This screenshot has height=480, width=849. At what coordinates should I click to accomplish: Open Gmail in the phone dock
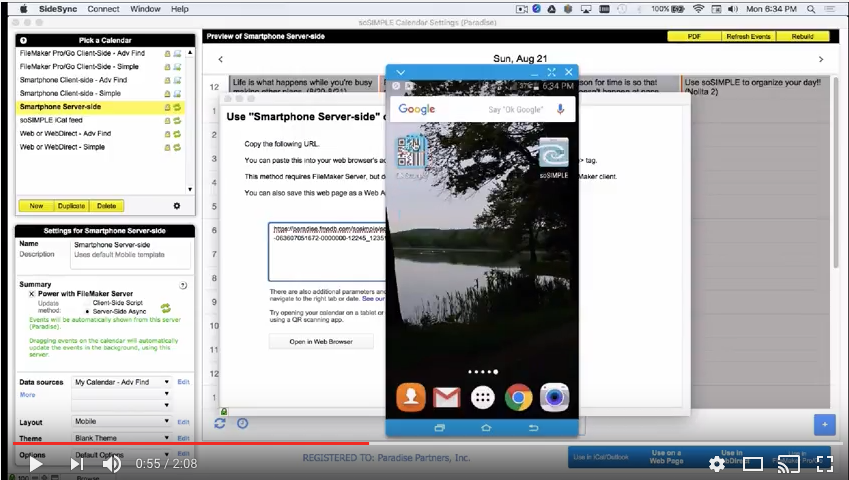446,398
